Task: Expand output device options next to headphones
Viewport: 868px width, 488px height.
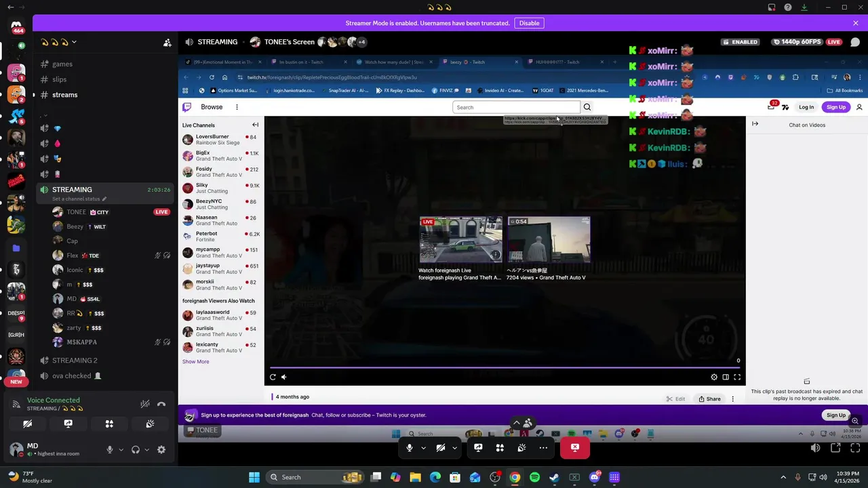Action: pos(146,449)
